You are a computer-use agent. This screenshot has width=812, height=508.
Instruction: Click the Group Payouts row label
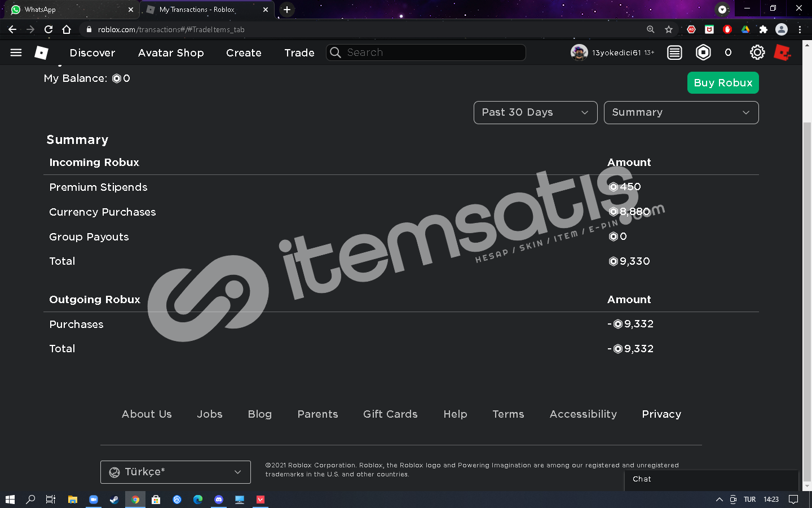point(89,237)
